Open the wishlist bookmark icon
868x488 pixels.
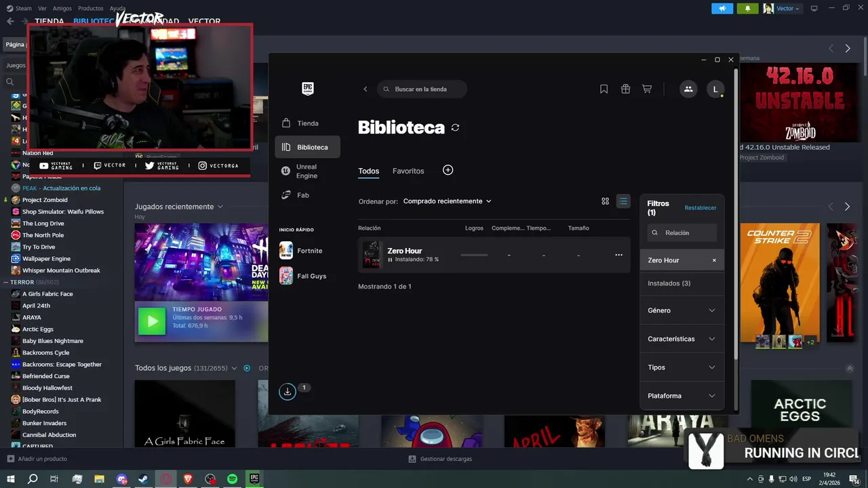(604, 89)
